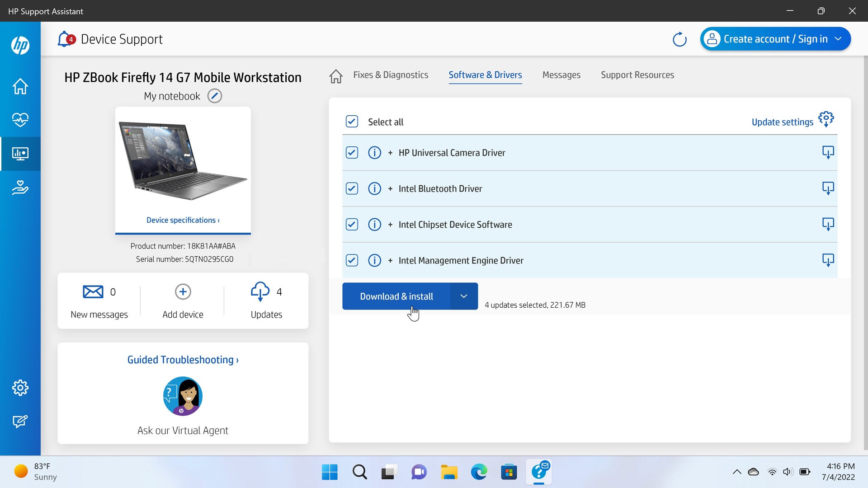This screenshot has width=868, height=488.
Task: Click the sidebar settings gear icon
Action: click(x=20, y=388)
